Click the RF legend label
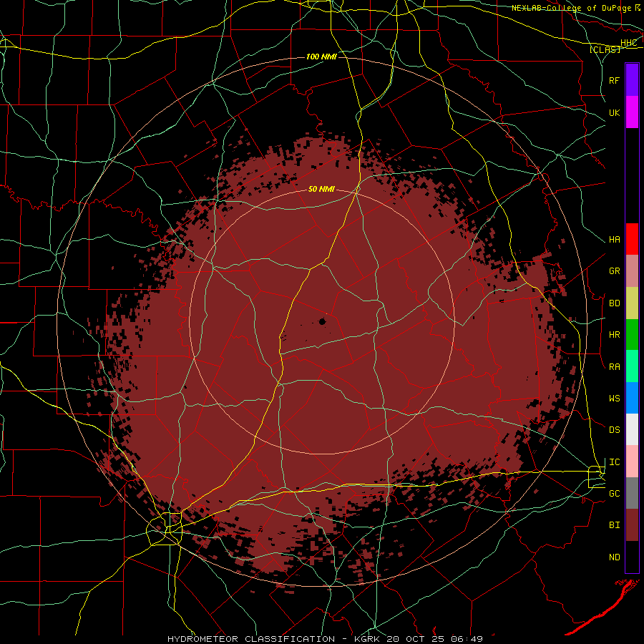Image resolution: width=644 pixels, height=644 pixels. click(615, 80)
